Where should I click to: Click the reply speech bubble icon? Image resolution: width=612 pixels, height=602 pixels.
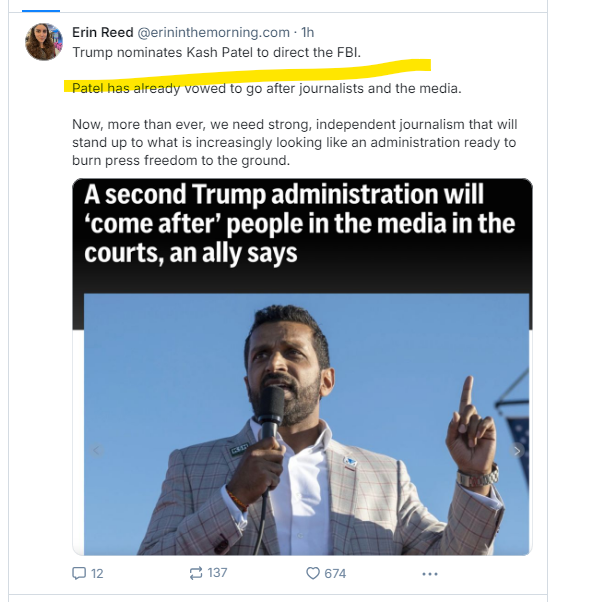pos(79,573)
